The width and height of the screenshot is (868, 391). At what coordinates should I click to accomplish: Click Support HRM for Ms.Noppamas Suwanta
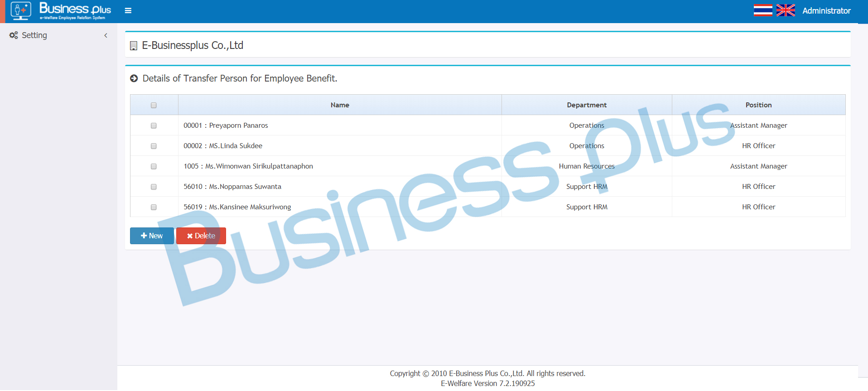[x=587, y=187]
